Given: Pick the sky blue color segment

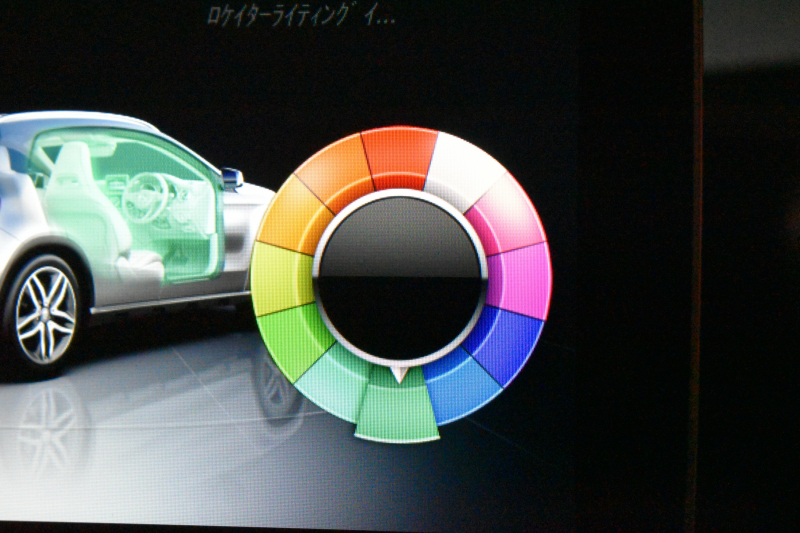Looking at the screenshot, I should (x=461, y=388).
